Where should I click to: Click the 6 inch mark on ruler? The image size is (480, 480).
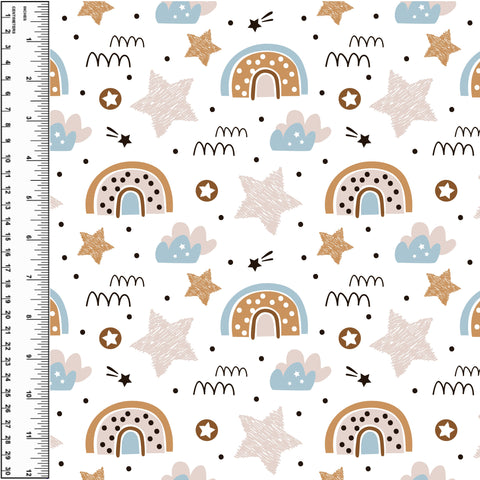click(x=29, y=237)
